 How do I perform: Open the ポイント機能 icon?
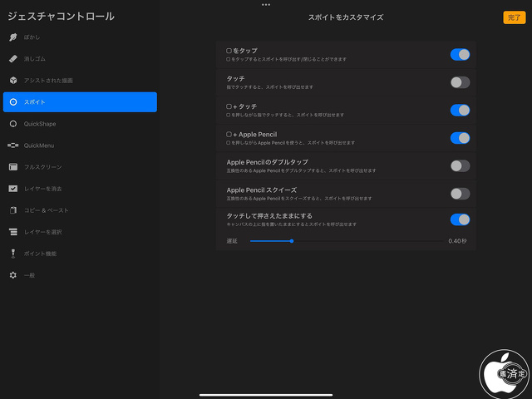(x=13, y=254)
